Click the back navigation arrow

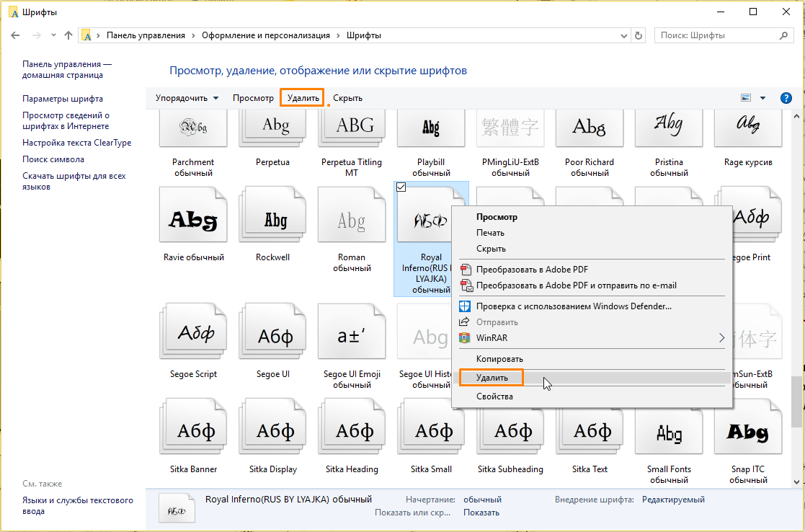[15, 35]
